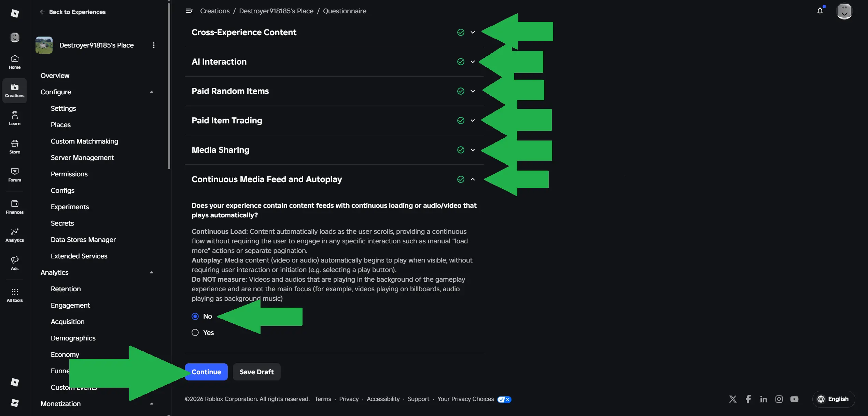Open the Facebook social icon
This screenshot has width=868, height=416.
pos(748,399)
